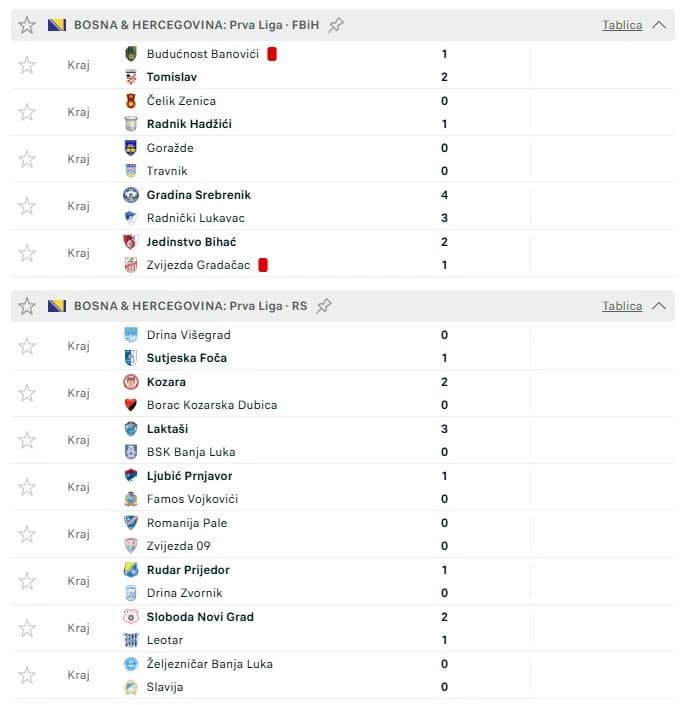Viewport: 684px width, 705px height.
Task: Click the Bosnia flag beside Prva Liga - RS
Action: (x=57, y=306)
